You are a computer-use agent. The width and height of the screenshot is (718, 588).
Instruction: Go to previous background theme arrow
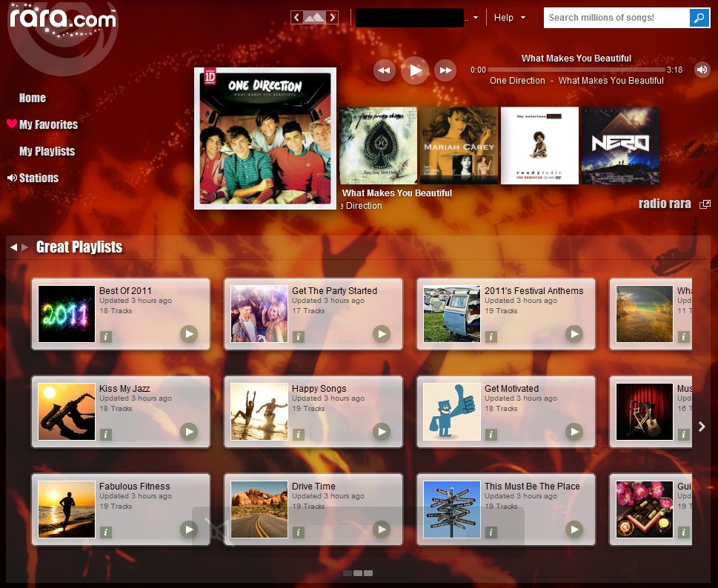tap(296, 17)
